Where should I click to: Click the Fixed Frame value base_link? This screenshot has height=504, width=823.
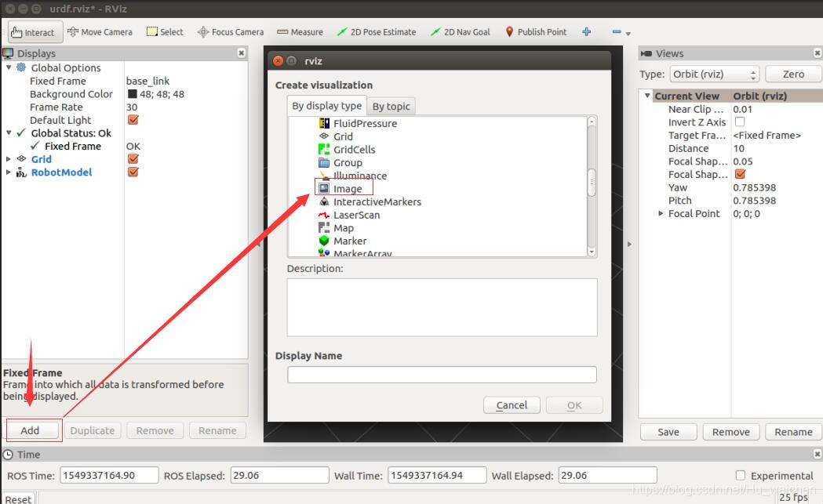point(147,81)
